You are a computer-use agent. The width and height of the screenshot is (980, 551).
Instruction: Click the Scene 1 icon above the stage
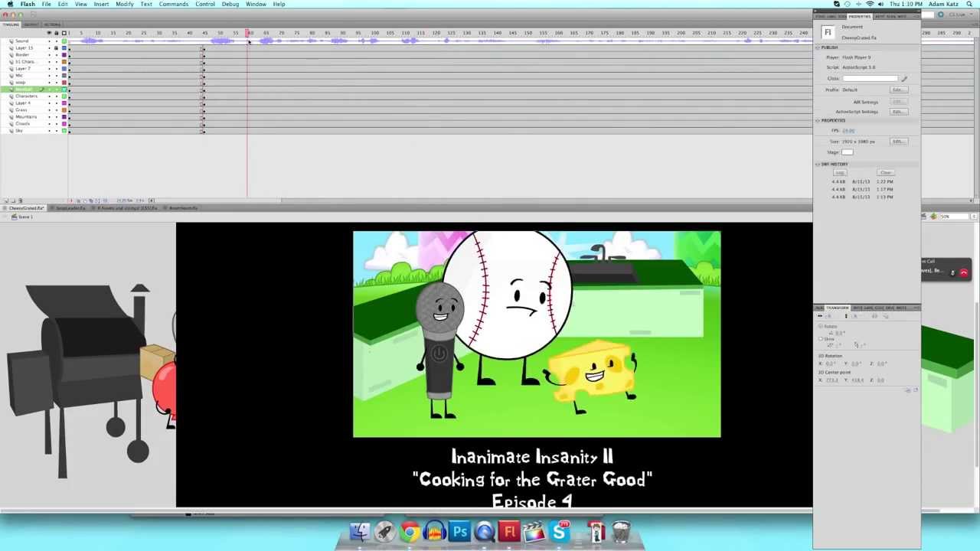click(x=15, y=217)
